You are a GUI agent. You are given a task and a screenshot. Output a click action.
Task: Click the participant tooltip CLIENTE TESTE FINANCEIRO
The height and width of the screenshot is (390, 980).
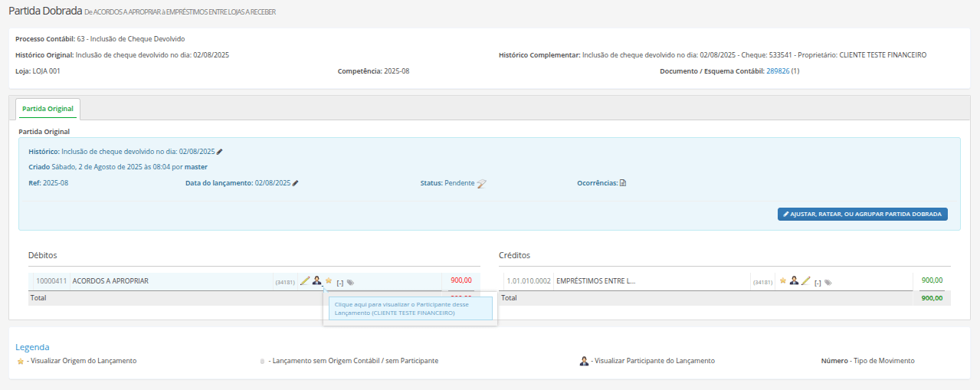point(411,309)
